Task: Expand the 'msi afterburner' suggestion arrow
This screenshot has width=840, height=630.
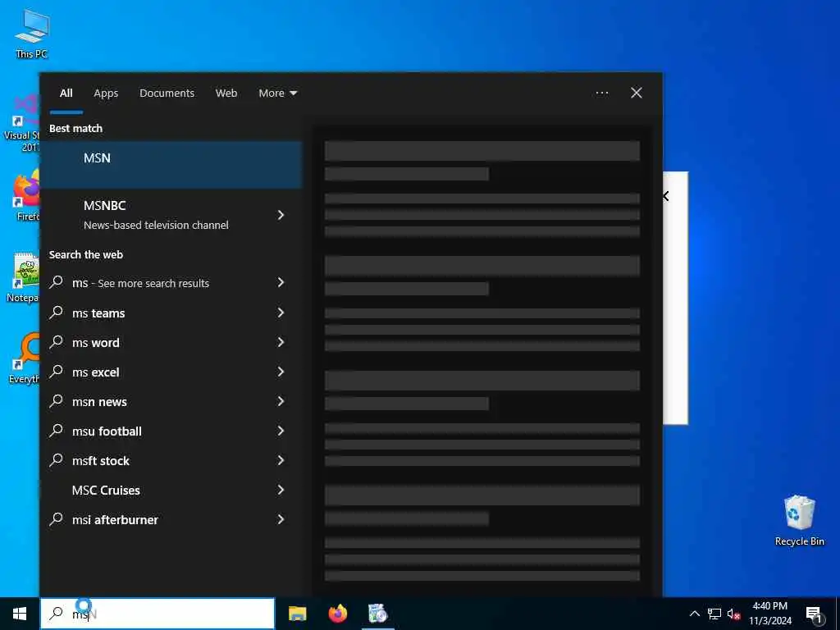Action: point(281,518)
